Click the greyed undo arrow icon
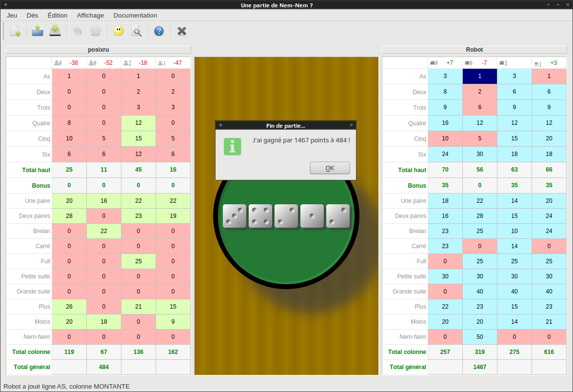Viewport: 573px width, 392px height. 78,31
